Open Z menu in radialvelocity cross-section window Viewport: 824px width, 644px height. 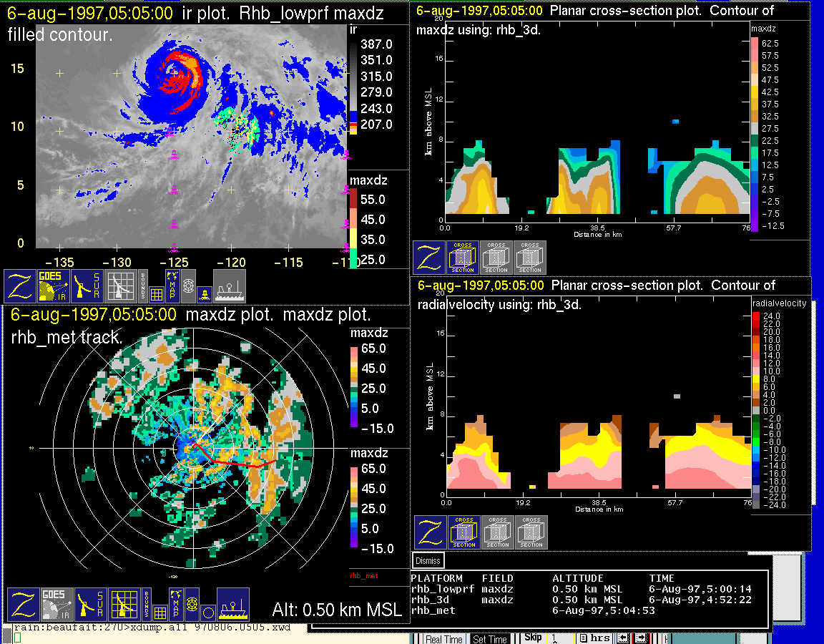431,532
